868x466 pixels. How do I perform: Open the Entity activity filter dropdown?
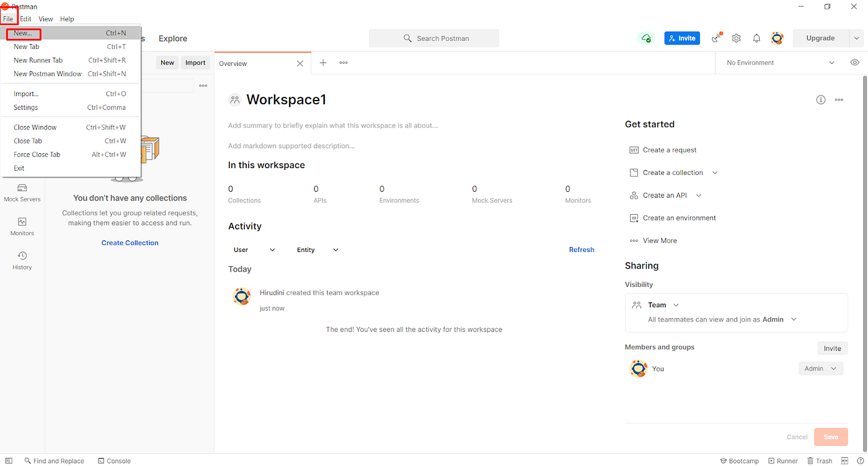click(317, 250)
